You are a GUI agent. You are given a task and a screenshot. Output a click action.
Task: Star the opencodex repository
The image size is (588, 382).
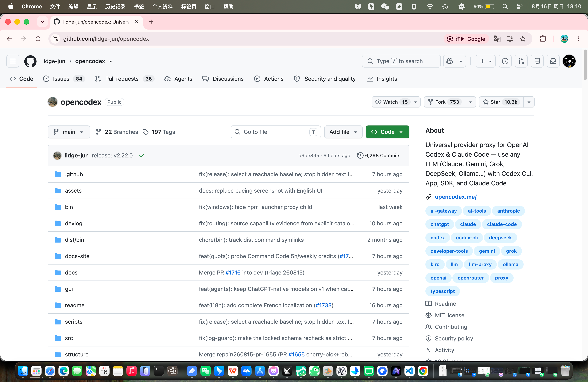(501, 102)
